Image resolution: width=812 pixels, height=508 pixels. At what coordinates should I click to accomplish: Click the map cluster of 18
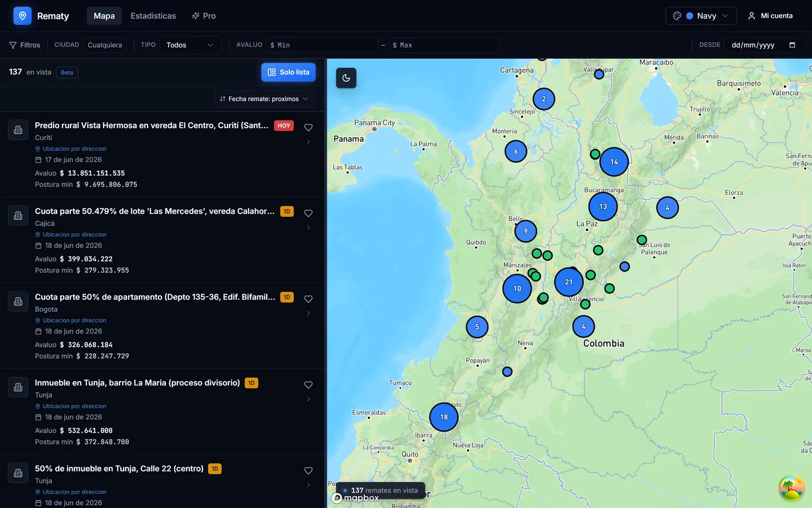[x=444, y=417]
